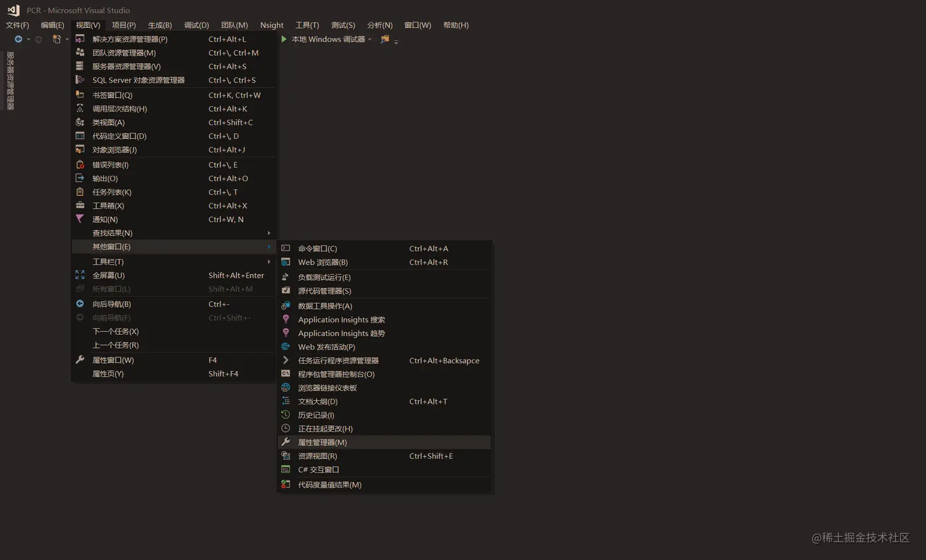This screenshot has height=560, width=926.
Task: Select Pending Changes (正在挂起更改) entry
Action: tap(385, 428)
